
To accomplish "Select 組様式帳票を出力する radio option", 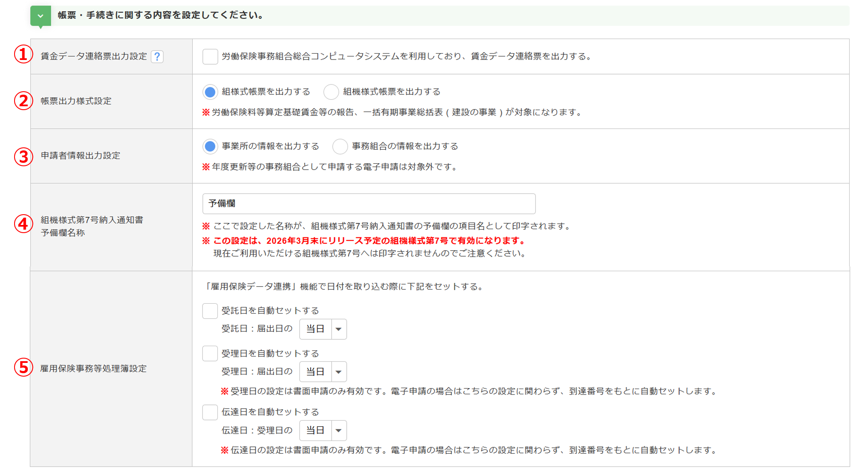I will (210, 92).
